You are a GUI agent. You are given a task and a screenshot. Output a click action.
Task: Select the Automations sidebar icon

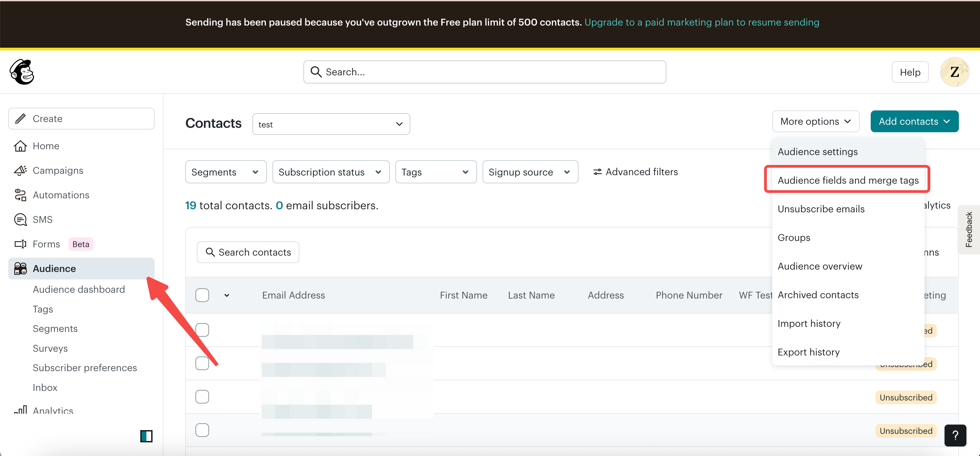click(x=21, y=195)
